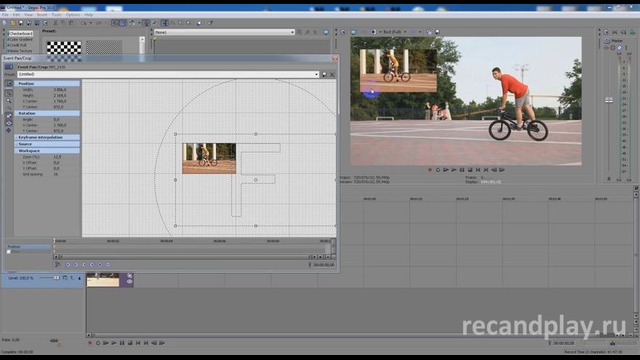Screen dimensions: 640x360
Task: Collapse the Position property group
Action: [47, 83]
